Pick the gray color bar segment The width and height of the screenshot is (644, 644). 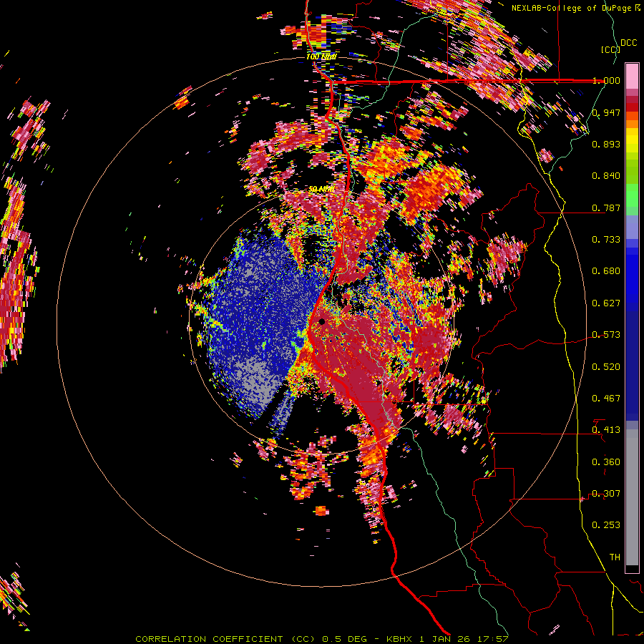coord(632,497)
